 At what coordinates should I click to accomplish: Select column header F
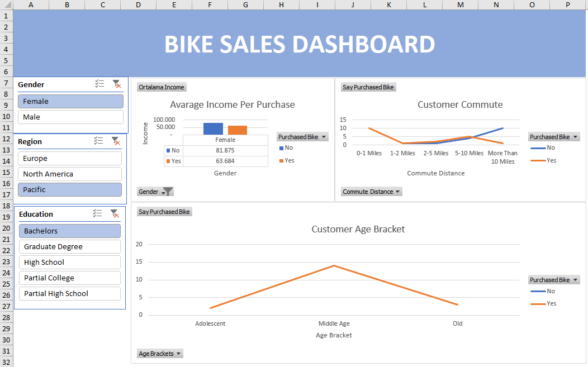[x=210, y=4]
